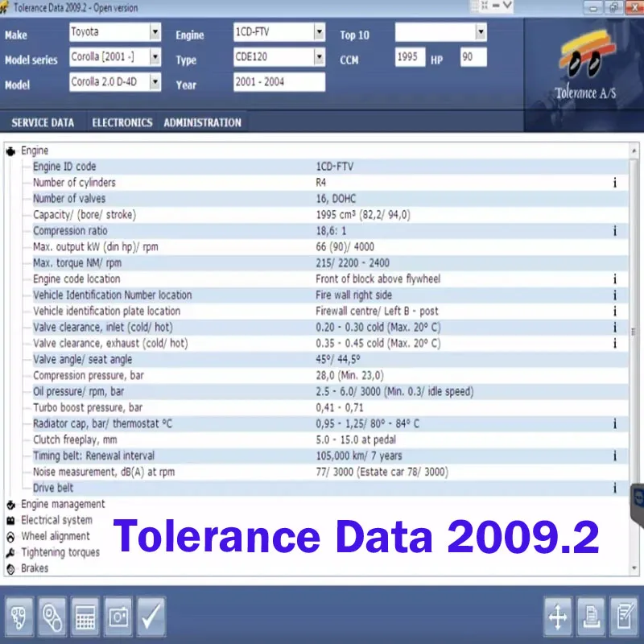Click info icon for inlet valve clearance
644x644 pixels.
(x=615, y=328)
